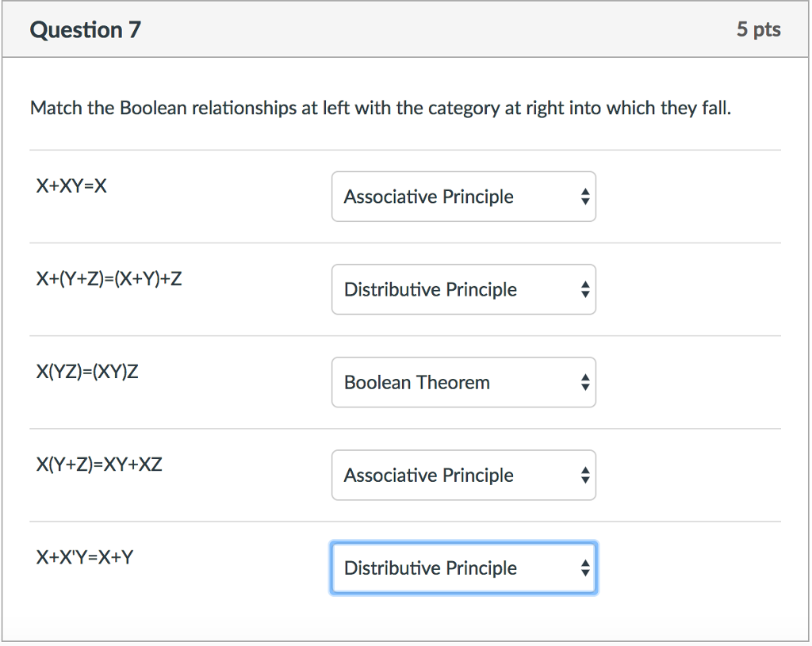This screenshot has height=646, width=812.
Task: Click the up-down arrow on the Boolean Theorem selector
Action: (584, 382)
